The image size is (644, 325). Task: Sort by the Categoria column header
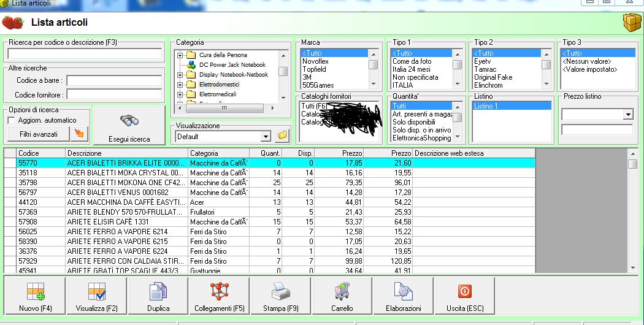(x=218, y=153)
